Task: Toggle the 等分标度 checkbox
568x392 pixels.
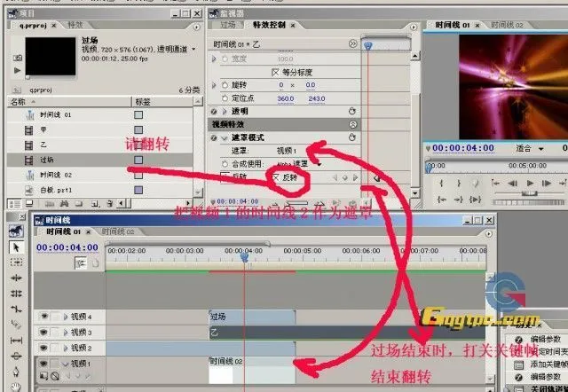Action: 275,72
